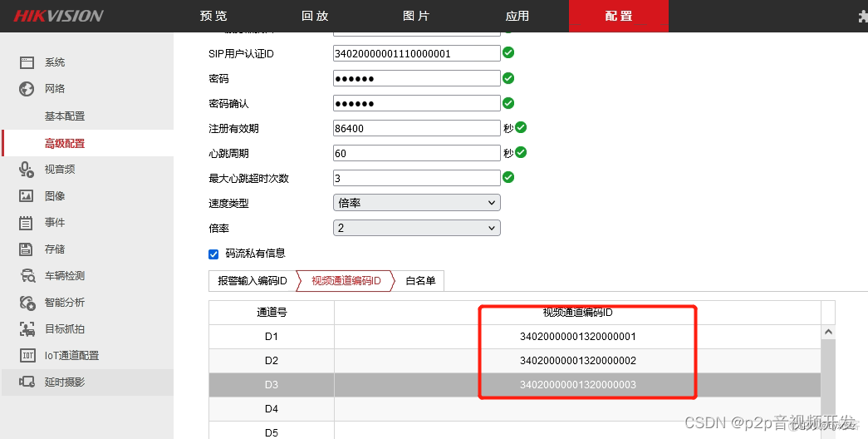868x439 pixels.
Task: Select the D3 channel row
Action: coord(515,385)
